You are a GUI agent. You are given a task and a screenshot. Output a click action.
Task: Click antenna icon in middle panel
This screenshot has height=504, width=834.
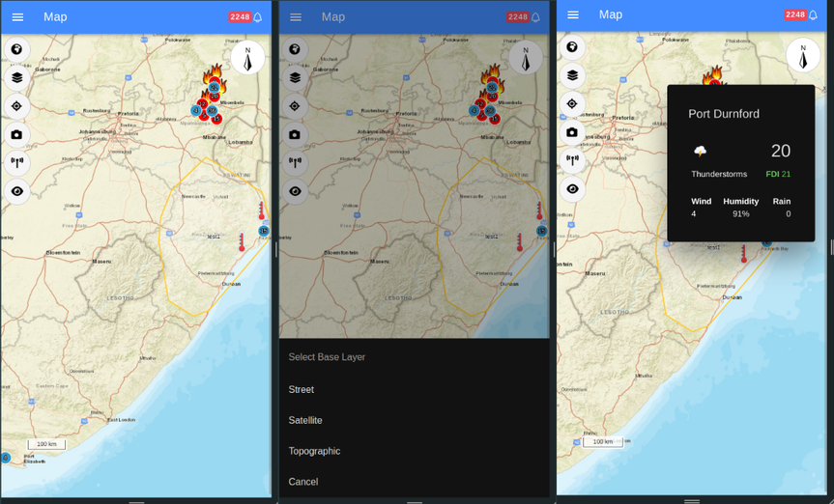pos(295,162)
